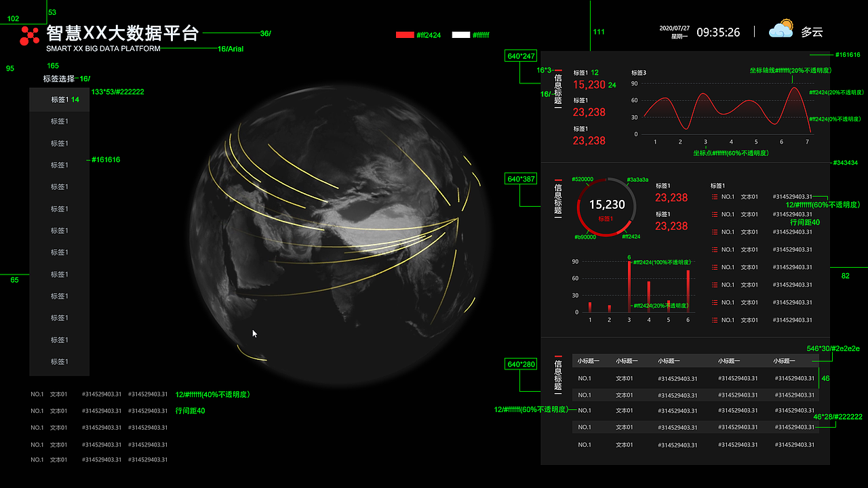Open the 智慧XX大数据平台 title
The height and width of the screenshot is (488, 868).
[123, 33]
